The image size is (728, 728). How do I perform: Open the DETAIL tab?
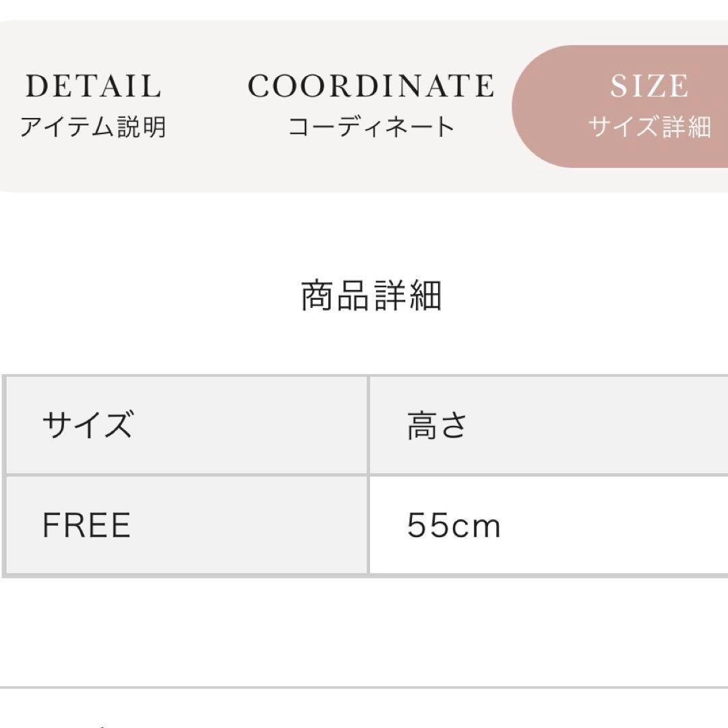[92, 105]
